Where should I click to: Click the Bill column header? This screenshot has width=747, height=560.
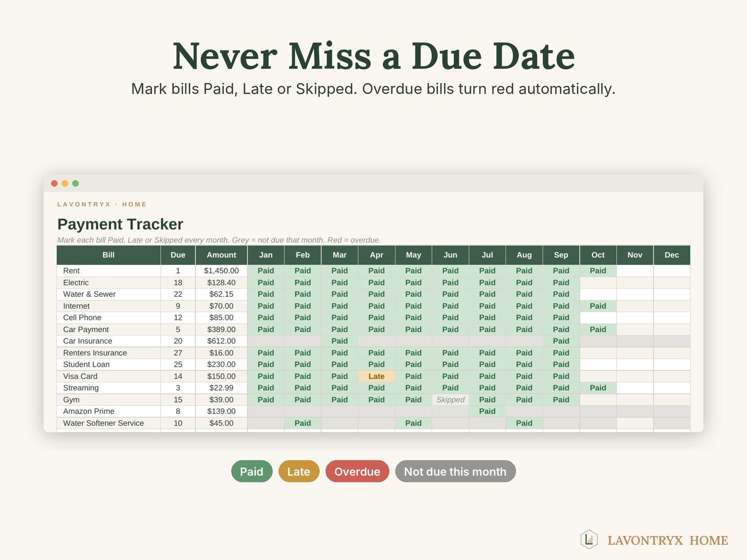coord(108,255)
